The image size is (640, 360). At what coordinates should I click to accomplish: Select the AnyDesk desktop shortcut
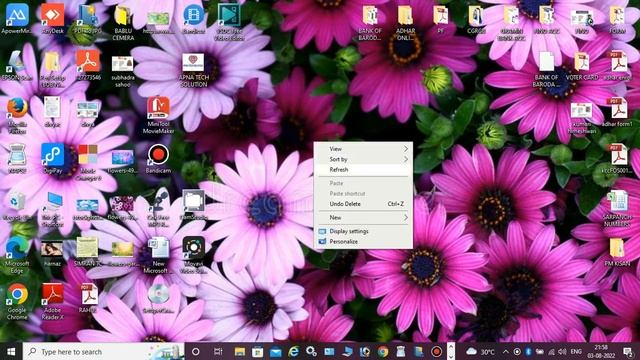[52, 18]
